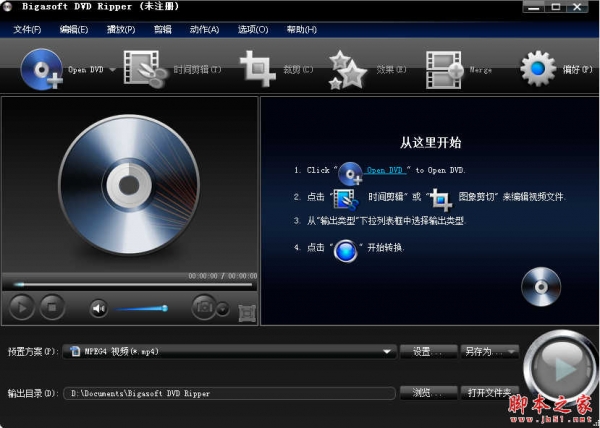
Task: Click the Open DVD disc icon in toolbar
Action: coord(42,70)
